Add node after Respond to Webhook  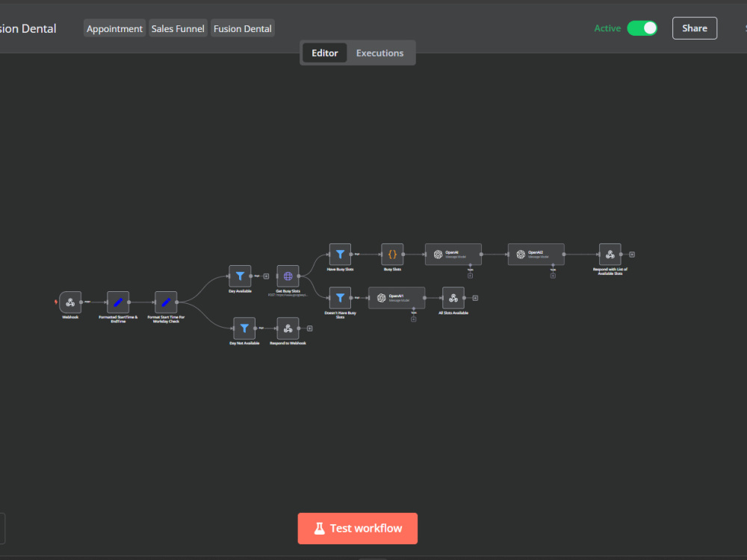[310, 328]
